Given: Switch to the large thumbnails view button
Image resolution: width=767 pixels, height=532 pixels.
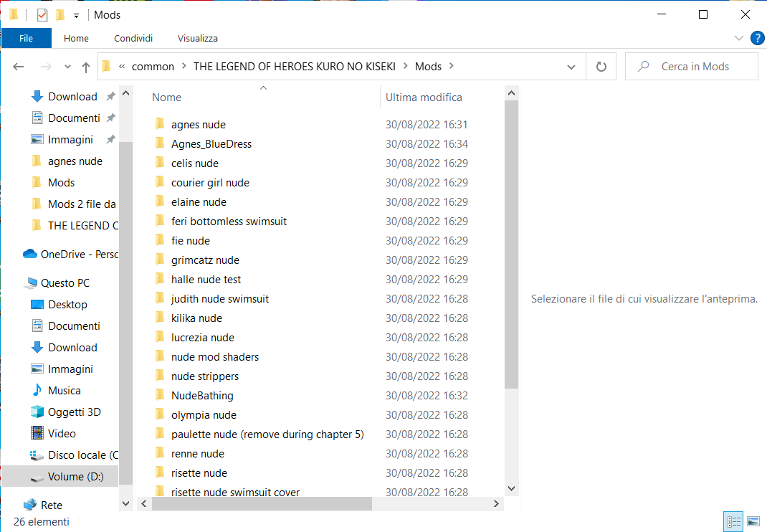Looking at the screenshot, I should coord(753,521).
